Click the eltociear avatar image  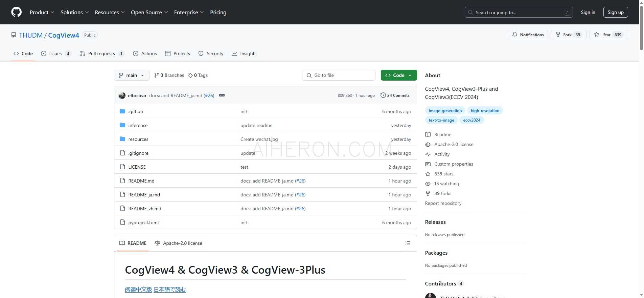pos(122,95)
